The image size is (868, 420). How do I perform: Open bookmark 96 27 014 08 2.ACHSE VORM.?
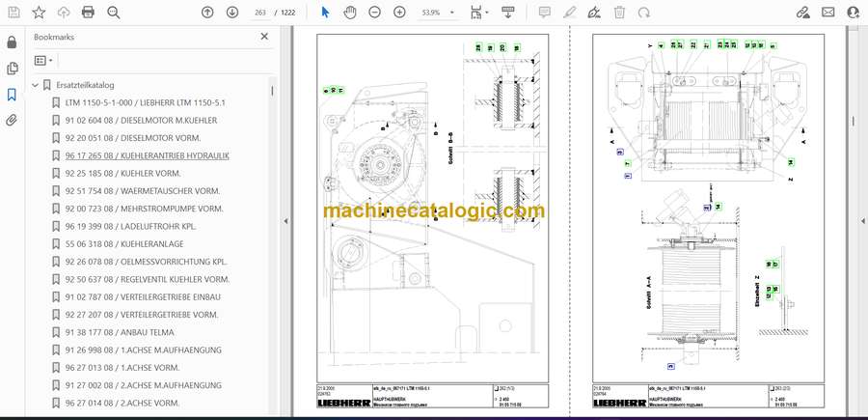pyautogui.click(x=122, y=403)
